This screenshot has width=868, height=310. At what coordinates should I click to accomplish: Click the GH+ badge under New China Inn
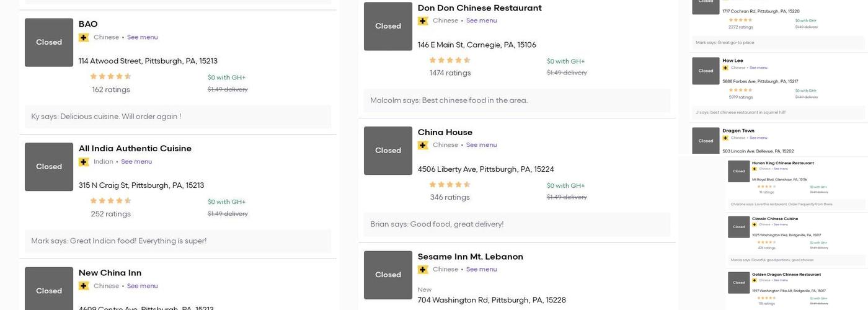pyautogui.click(x=84, y=286)
